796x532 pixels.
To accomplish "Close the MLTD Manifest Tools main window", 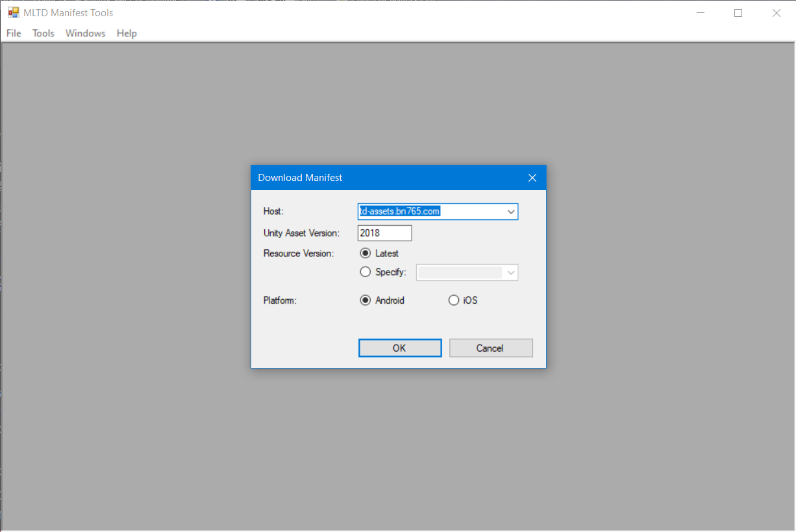I will [x=777, y=13].
